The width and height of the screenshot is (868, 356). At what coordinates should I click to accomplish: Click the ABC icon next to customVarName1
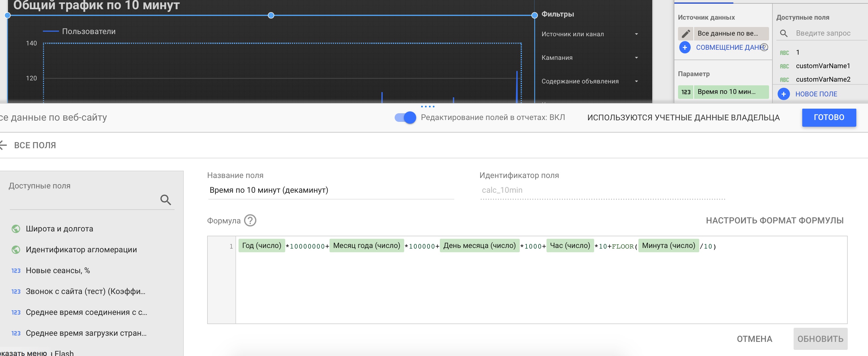coord(784,66)
